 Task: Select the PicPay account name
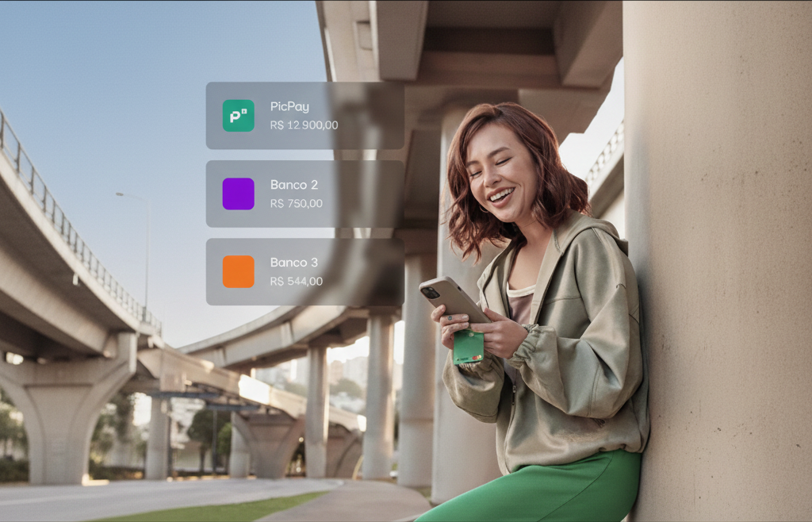click(289, 106)
